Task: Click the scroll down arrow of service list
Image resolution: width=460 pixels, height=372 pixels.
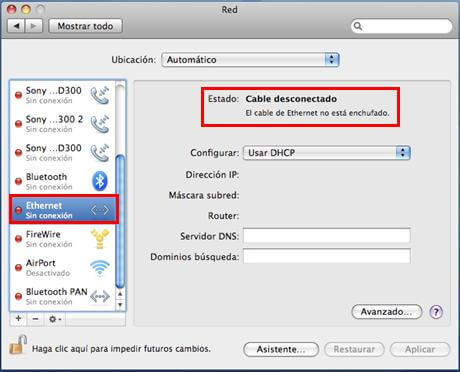Action: pos(120,305)
